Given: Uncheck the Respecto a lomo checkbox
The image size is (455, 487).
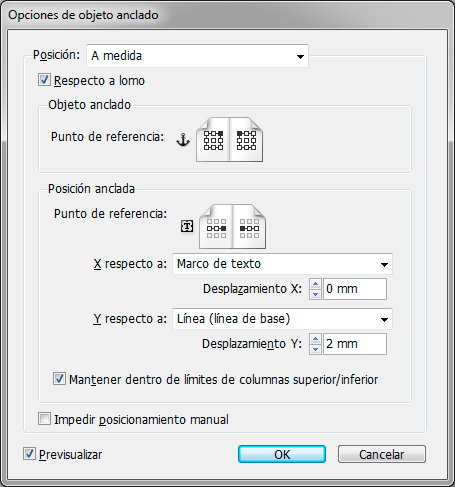Looking at the screenshot, I should 44,80.
